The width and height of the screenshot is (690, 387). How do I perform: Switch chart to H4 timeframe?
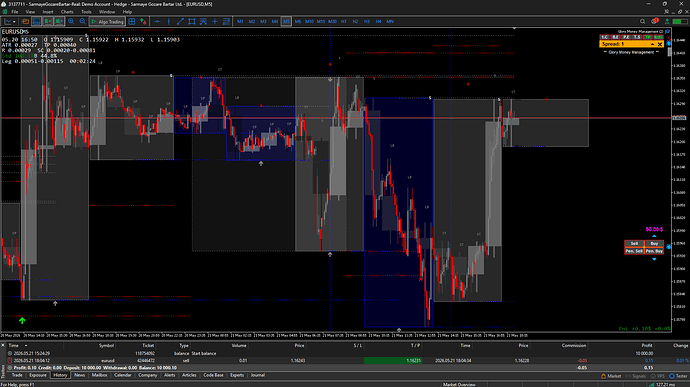click(x=378, y=21)
